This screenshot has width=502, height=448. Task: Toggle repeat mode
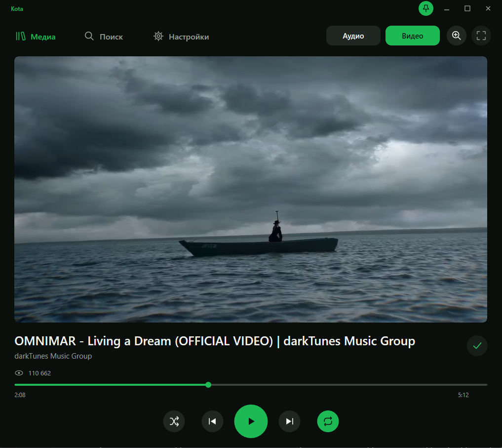pyautogui.click(x=328, y=421)
